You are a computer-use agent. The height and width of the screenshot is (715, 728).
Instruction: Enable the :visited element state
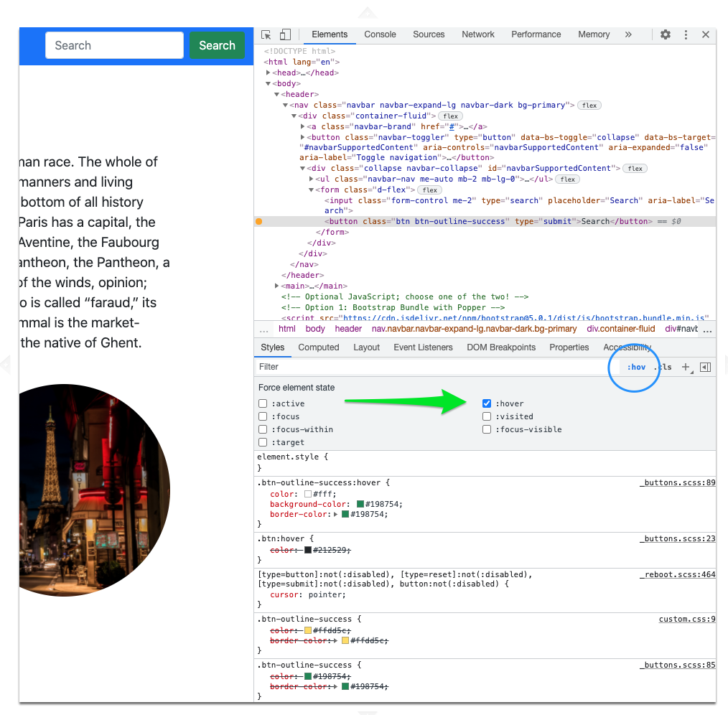click(x=487, y=416)
